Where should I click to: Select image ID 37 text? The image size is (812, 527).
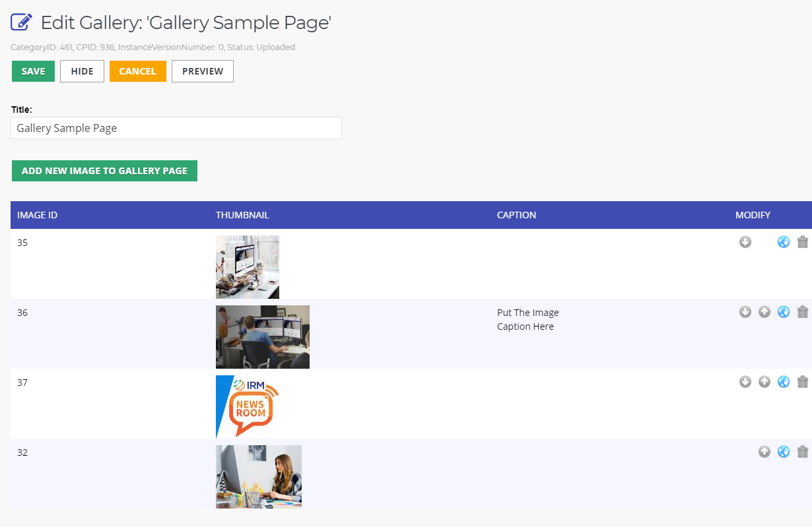(x=22, y=383)
